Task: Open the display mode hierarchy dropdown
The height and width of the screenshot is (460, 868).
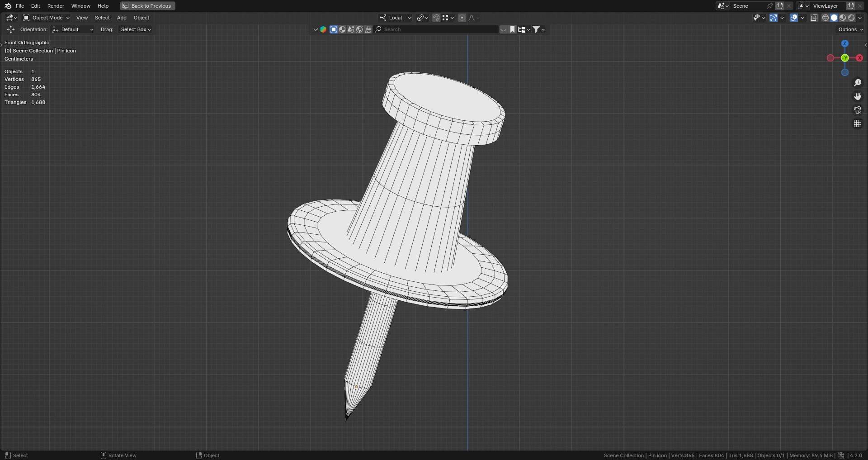Action: pyautogui.click(x=524, y=29)
